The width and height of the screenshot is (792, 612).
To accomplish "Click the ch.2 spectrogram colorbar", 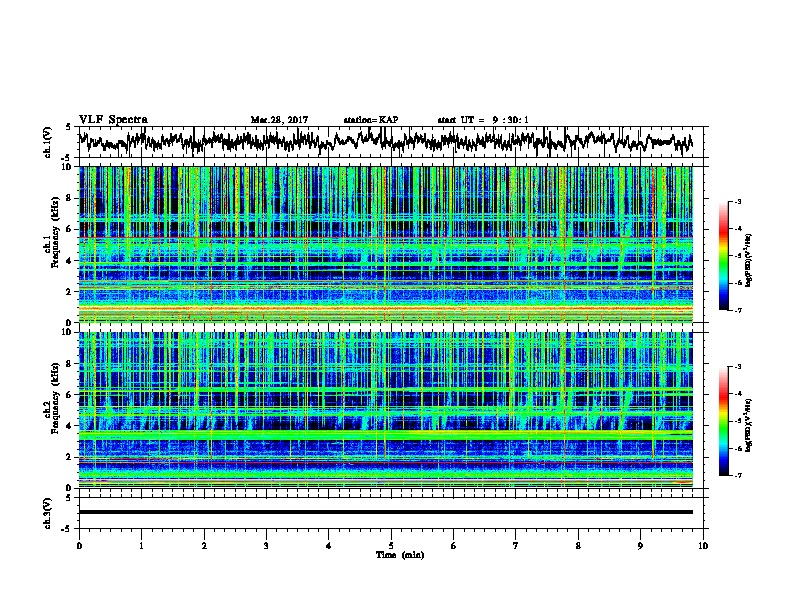I will 724,421.
